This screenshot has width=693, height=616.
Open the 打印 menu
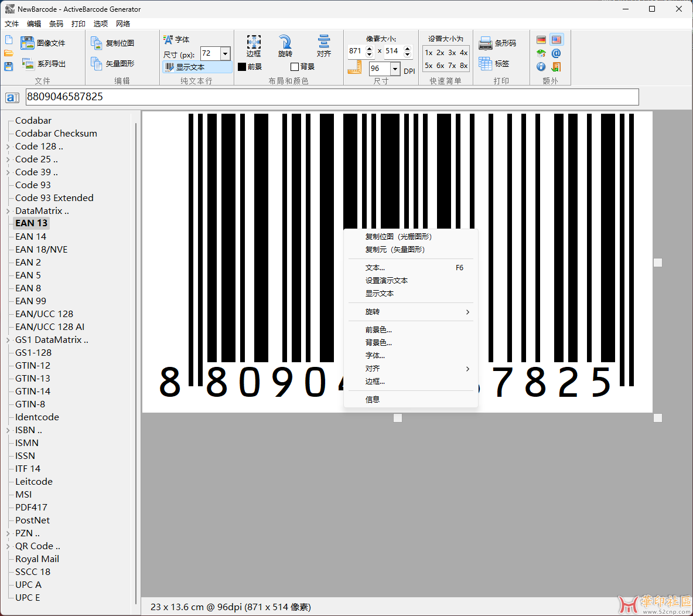78,24
